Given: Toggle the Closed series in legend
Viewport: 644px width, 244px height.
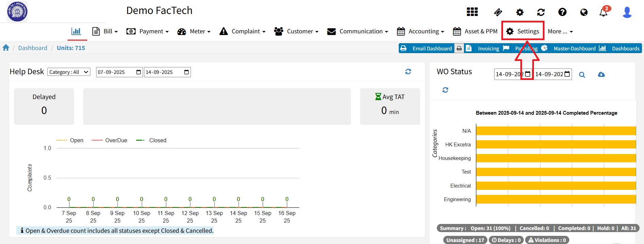Looking at the screenshot, I should [x=151, y=140].
